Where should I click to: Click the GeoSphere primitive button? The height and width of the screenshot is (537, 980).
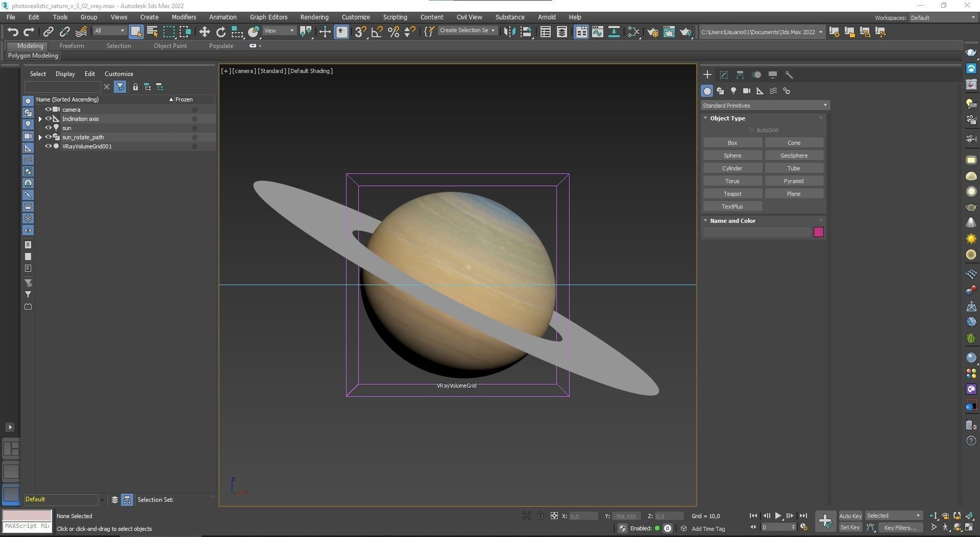(x=794, y=156)
